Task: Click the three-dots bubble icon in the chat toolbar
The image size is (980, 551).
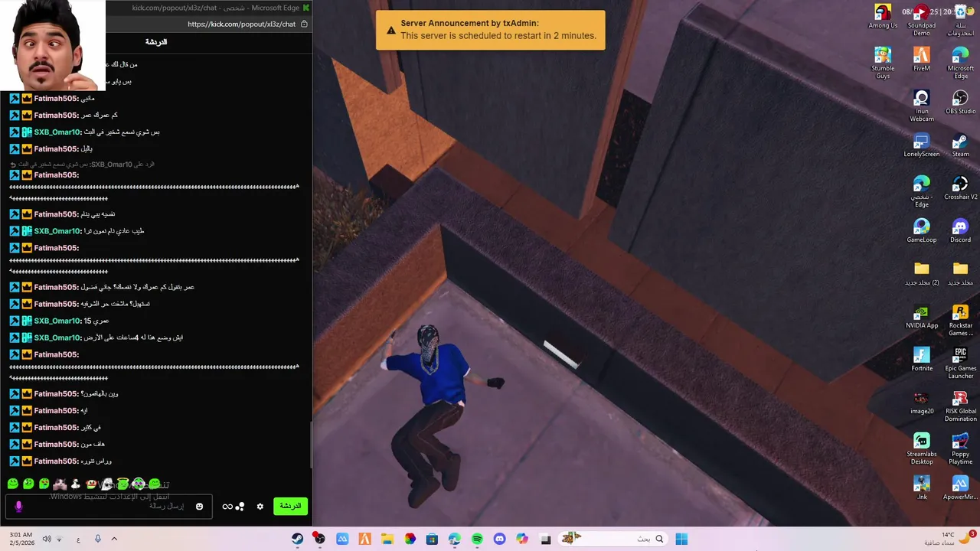Action: coord(240,507)
